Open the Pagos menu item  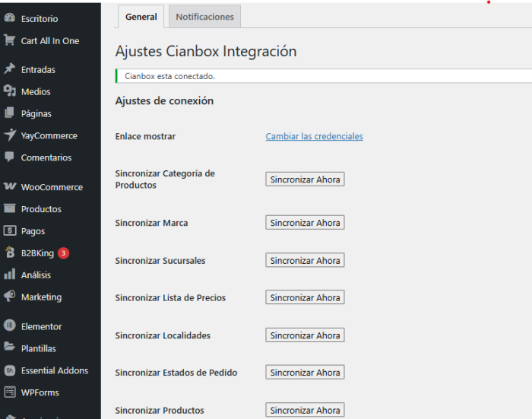(33, 231)
